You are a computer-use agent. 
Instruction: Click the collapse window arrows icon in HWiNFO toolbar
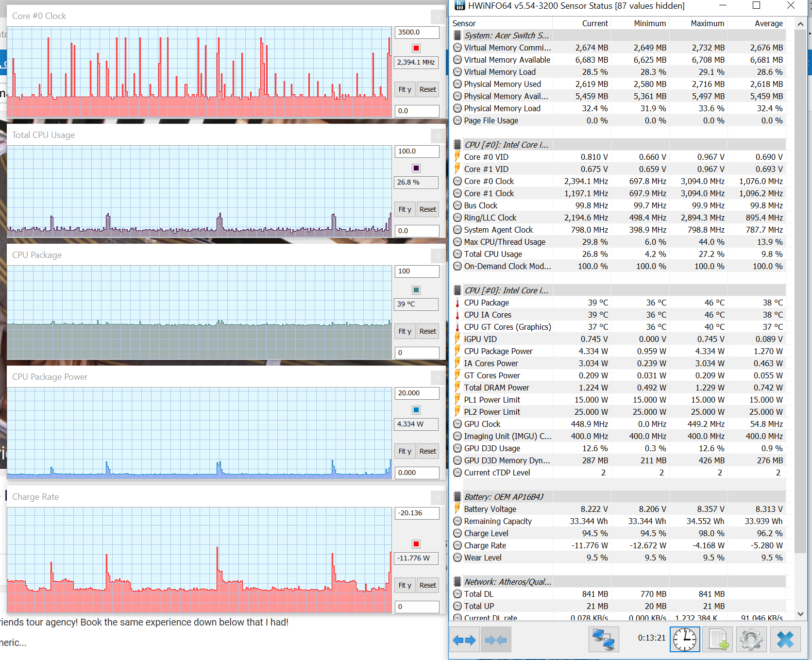496,640
